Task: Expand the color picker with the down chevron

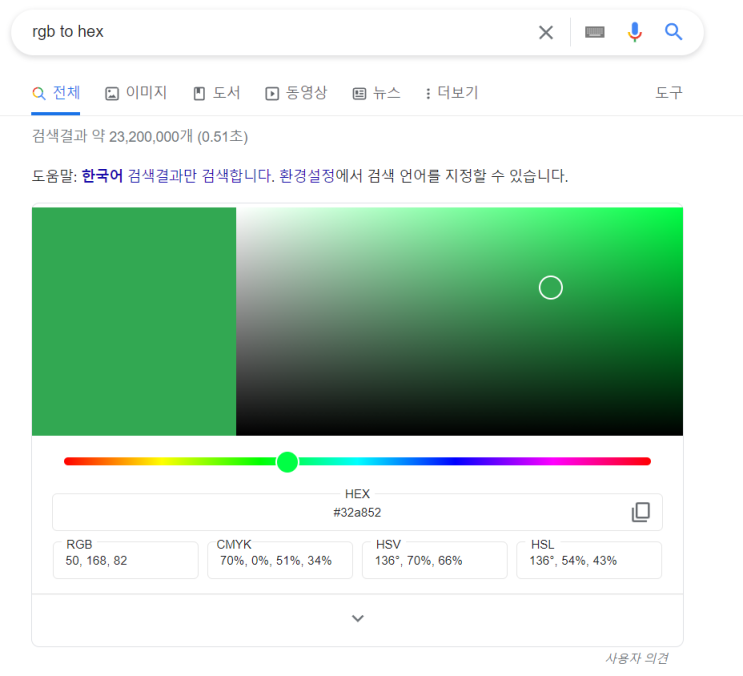Action: click(x=358, y=618)
